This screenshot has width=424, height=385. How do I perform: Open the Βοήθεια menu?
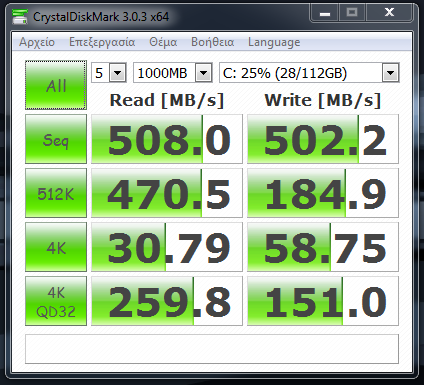212,42
